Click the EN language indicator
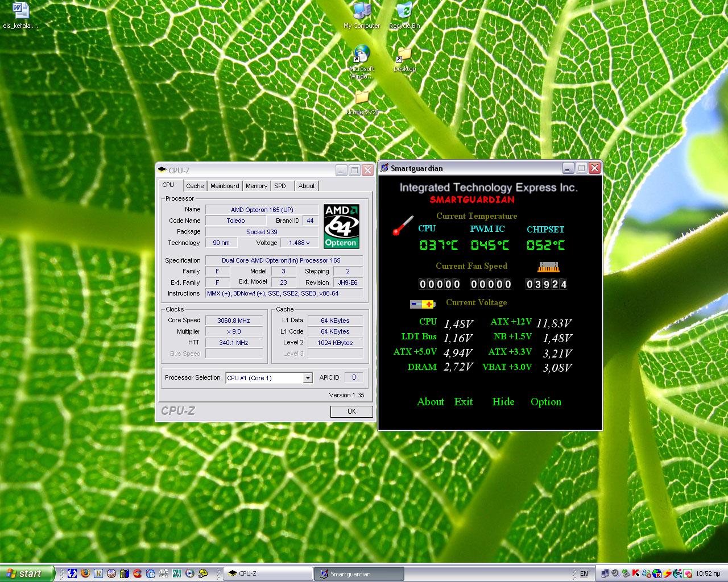Viewport: 728px width, 582px height. tap(584, 573)
